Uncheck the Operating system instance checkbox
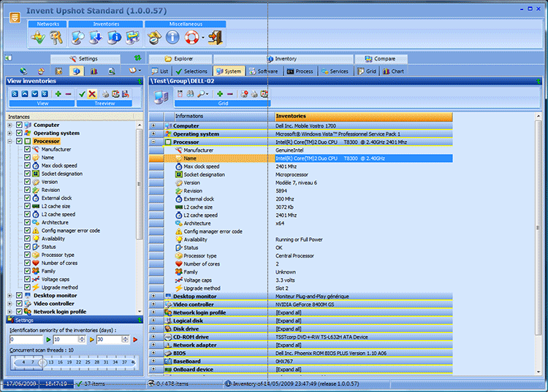 (x=19, y=133)
